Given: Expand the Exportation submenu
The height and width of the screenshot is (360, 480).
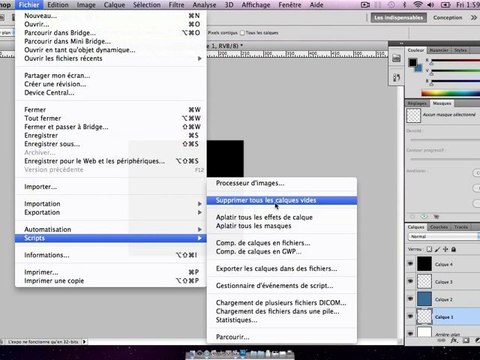Looking at the screenshot, I should coord(112,212).
